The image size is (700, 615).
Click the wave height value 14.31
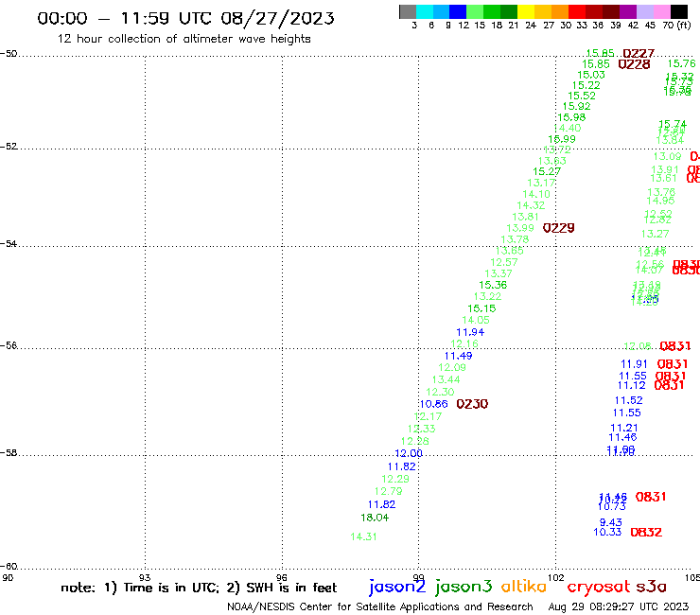(363, 536)
